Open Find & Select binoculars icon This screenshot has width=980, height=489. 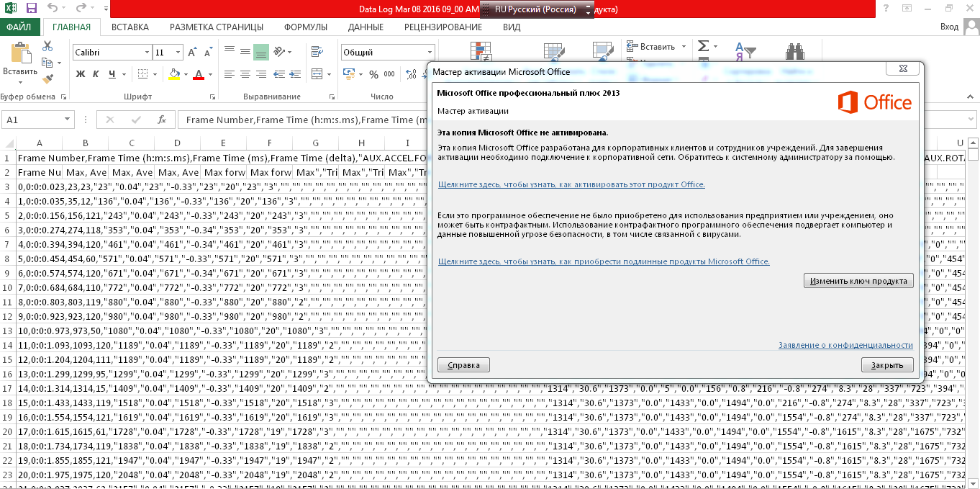794,52
